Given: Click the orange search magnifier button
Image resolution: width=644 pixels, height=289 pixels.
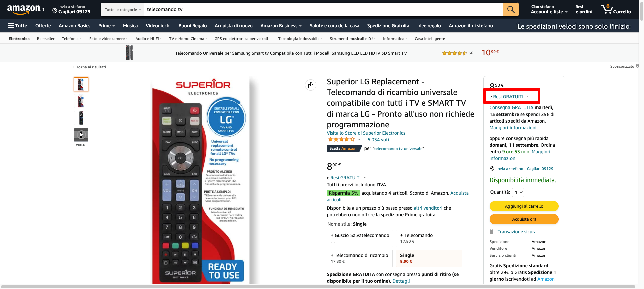Looking at the screenshot, I should [511, 9].
